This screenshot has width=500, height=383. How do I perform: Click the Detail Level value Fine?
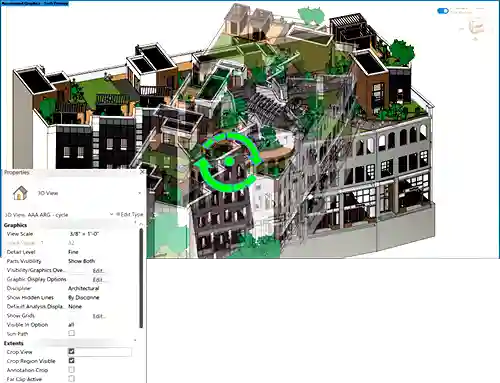[73, 252]
